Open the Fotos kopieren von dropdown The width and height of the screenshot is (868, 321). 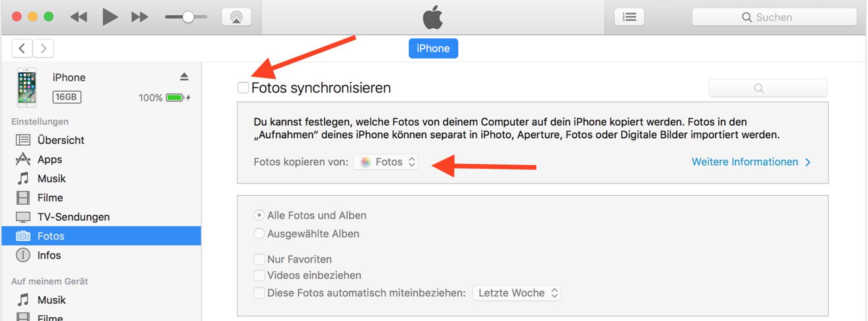pos(386,162)
